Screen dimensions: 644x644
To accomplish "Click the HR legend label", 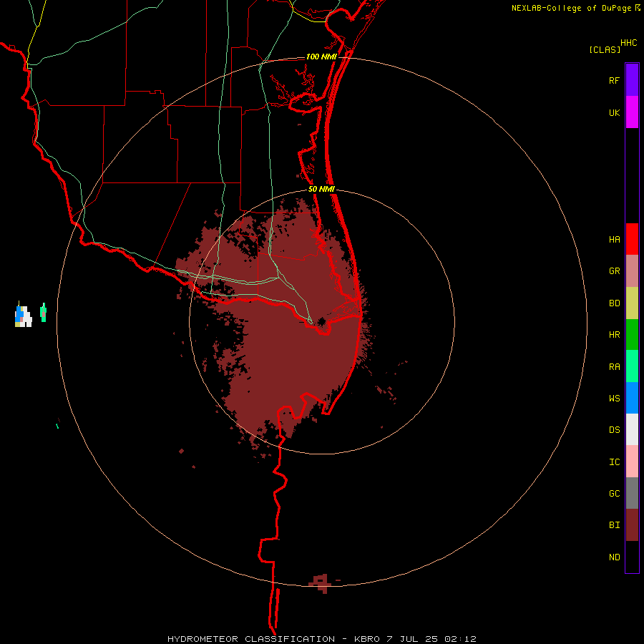I will click(x=614, y=335).
